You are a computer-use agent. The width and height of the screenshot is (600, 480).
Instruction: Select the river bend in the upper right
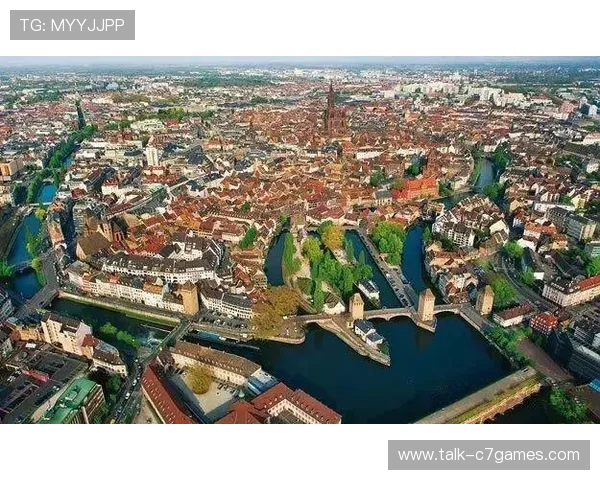484,175
